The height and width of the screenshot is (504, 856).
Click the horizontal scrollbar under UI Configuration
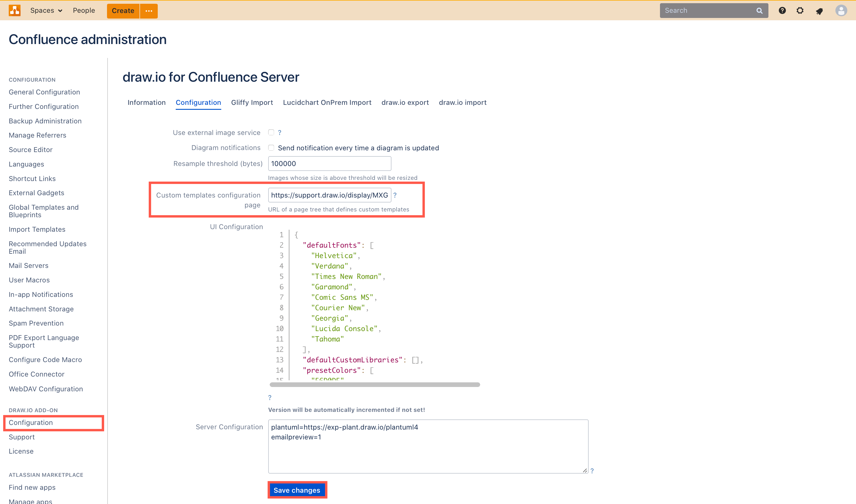374,384
